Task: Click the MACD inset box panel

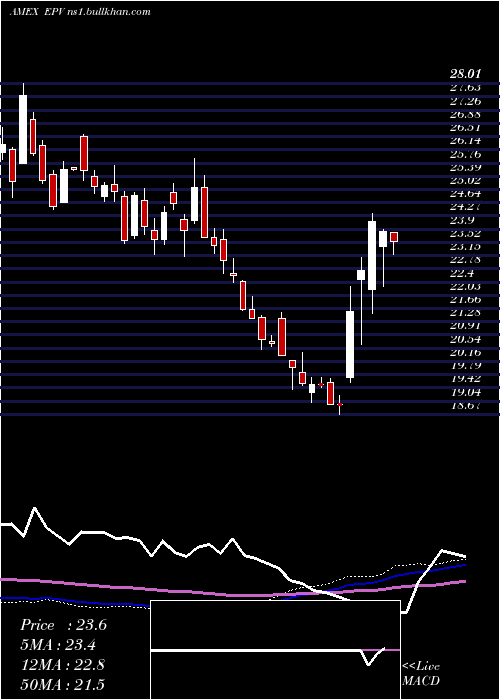Action: point(275,650)
